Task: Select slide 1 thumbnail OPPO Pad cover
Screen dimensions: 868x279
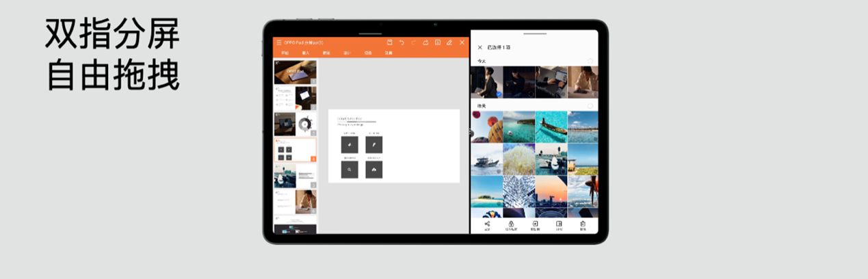Action: (295, 72)
